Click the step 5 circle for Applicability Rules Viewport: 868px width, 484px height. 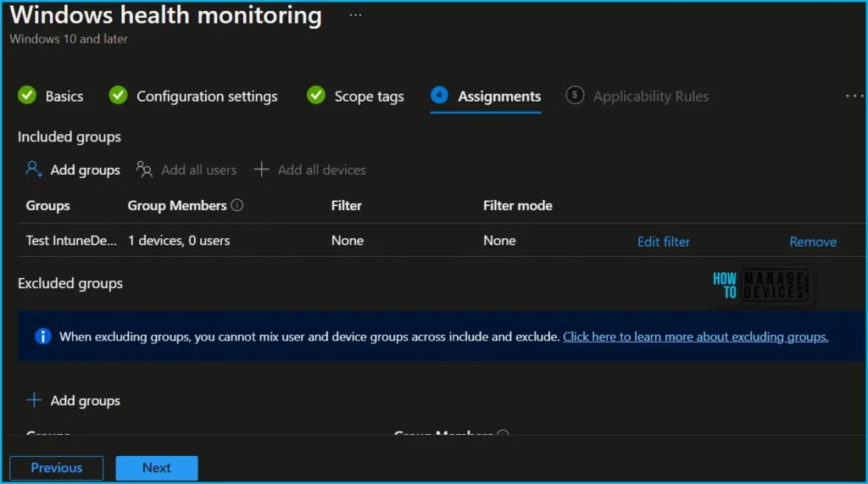(575, 95)
